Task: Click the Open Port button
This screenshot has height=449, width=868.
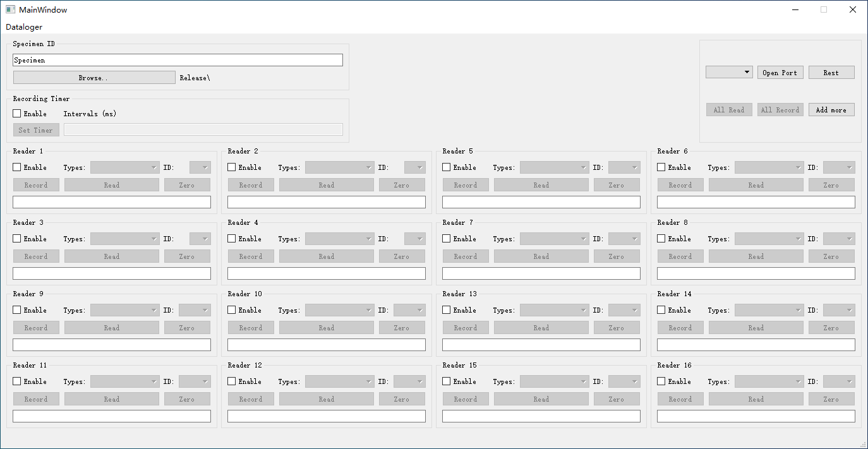Action: click(x=780, y=73)
